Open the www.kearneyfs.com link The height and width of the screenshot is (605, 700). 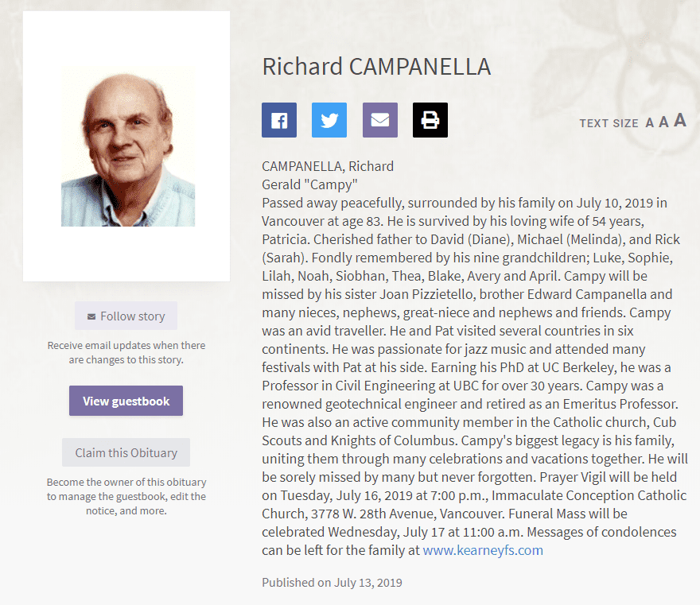483,550
